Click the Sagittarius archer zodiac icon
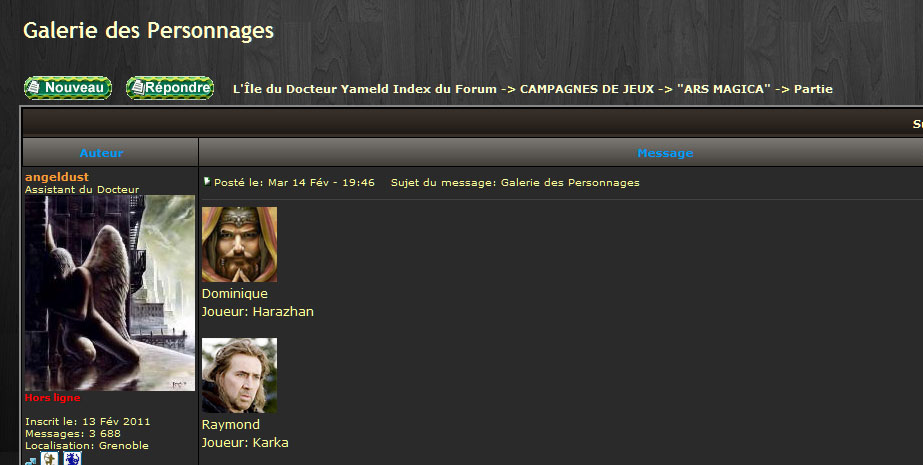 point(49,459)
